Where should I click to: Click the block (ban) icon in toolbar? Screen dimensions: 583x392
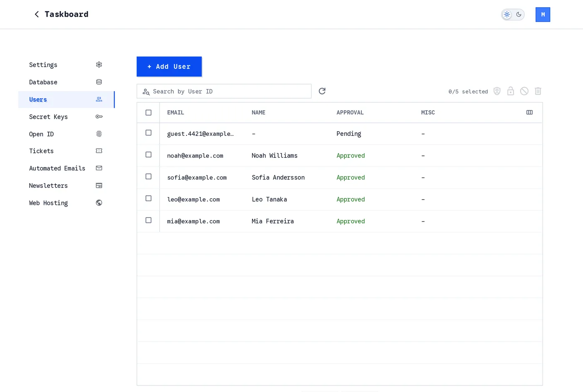click(524, 91)
